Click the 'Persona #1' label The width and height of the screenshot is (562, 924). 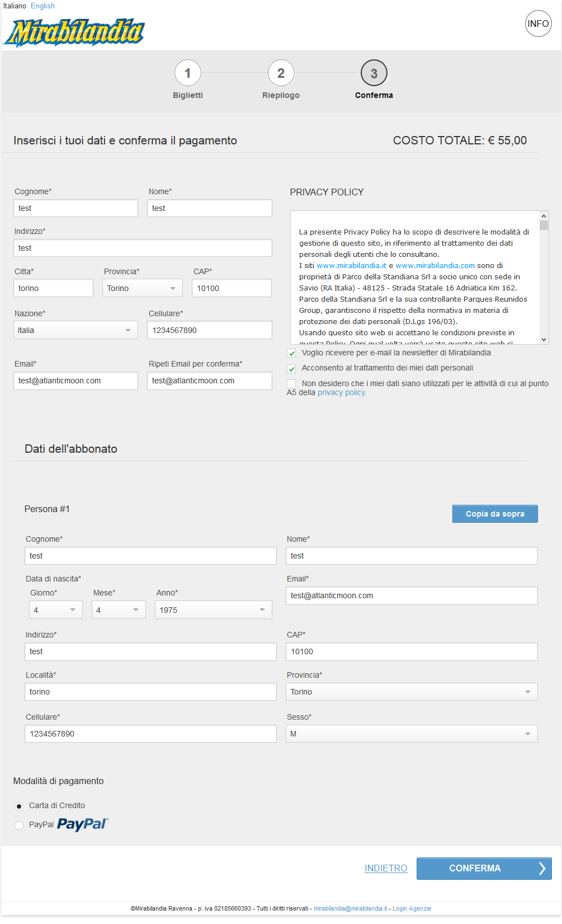pyautogui.click(x=47, y=509)
